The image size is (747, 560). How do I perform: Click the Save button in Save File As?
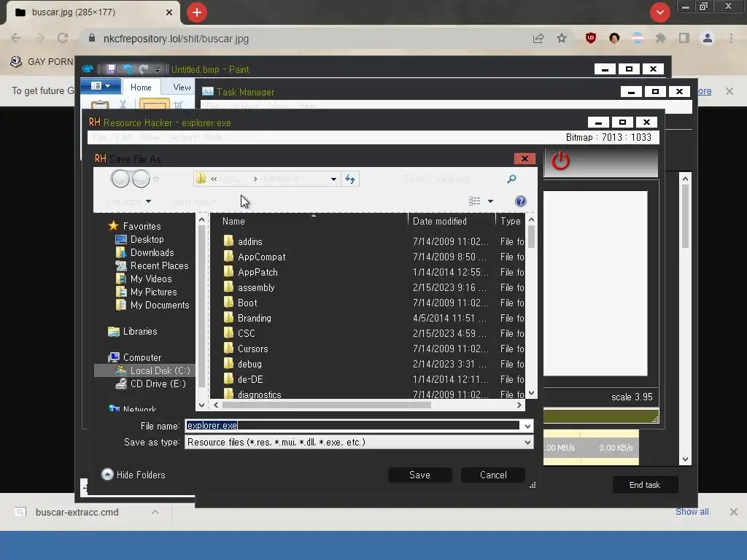tap(419, 475)
